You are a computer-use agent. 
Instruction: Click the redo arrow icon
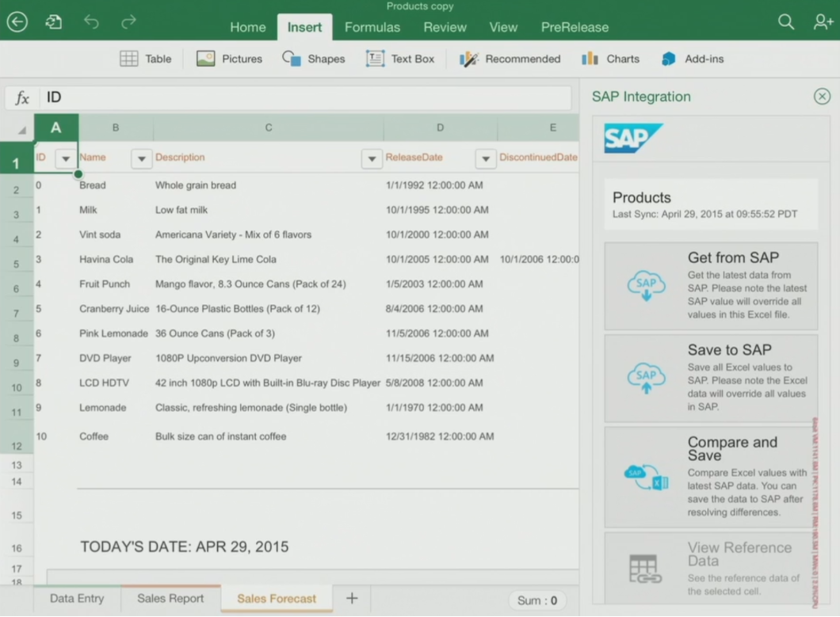click(128, 22)
